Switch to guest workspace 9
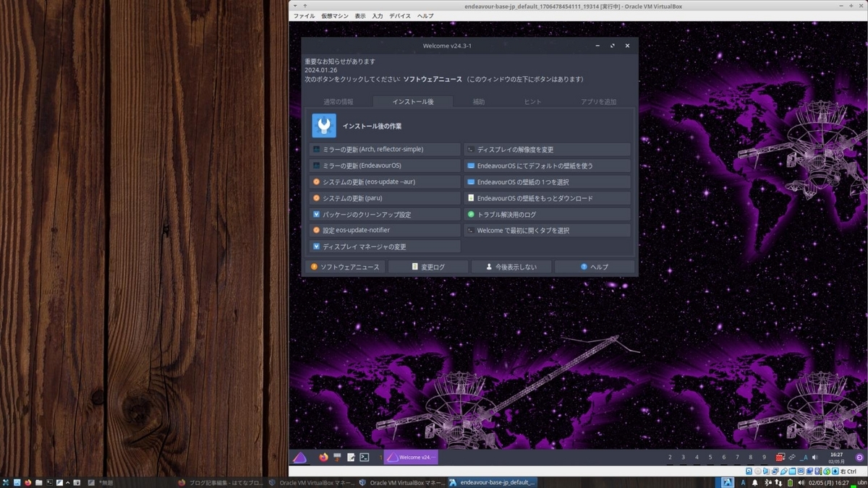Screen dimensions: 868x488 [x=764, y=457]
